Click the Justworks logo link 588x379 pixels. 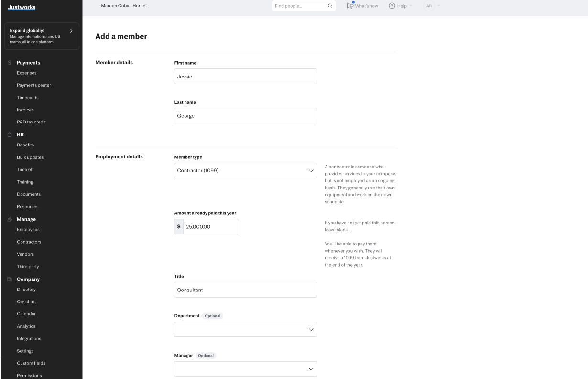click(22, 7)
